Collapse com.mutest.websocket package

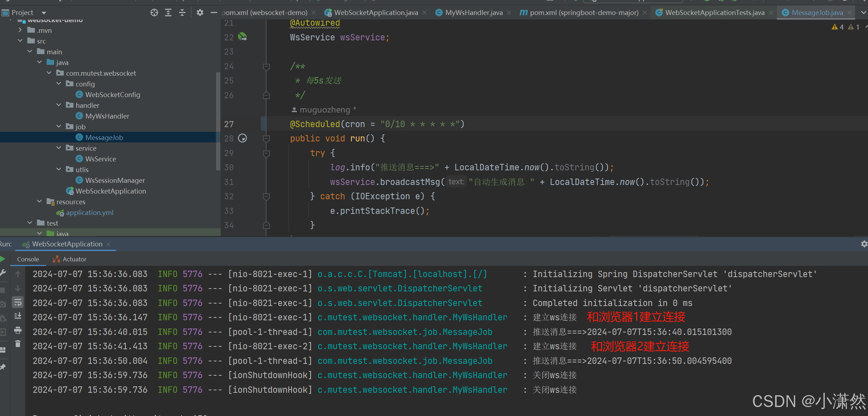pyautogui.click(x=49, y=73)
